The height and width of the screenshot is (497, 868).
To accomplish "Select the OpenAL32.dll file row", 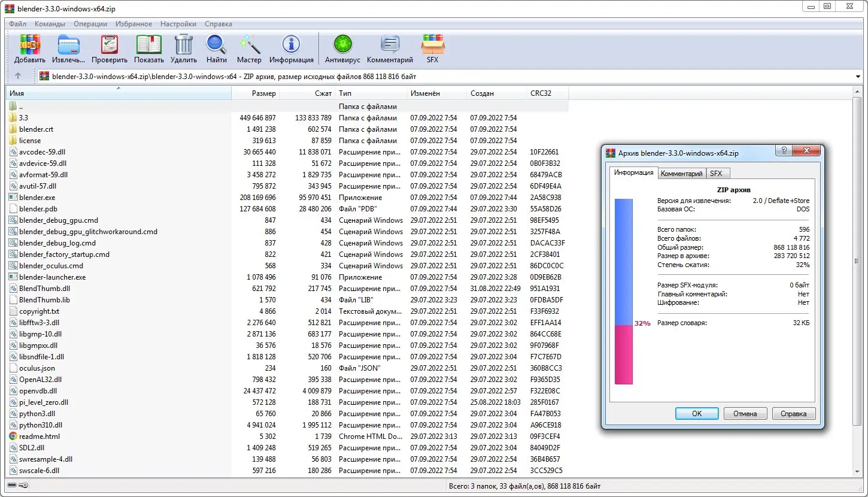I will click(287, 380).
